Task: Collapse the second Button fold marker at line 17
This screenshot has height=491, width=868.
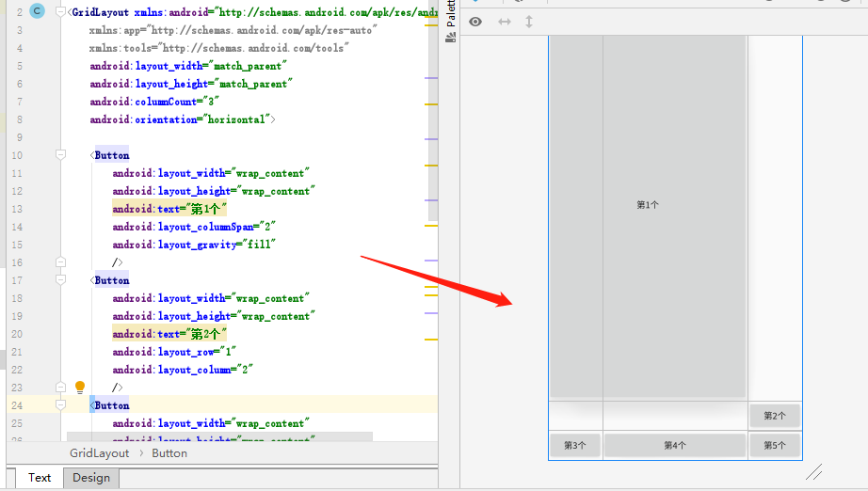Action: click(61, 279)
